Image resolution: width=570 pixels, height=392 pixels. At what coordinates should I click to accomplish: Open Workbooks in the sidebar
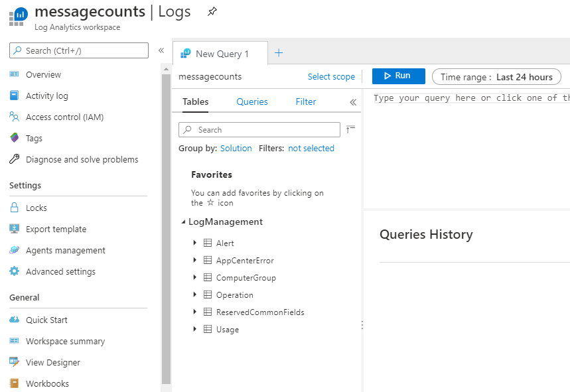pyautogui.click(x=47, y=383)
